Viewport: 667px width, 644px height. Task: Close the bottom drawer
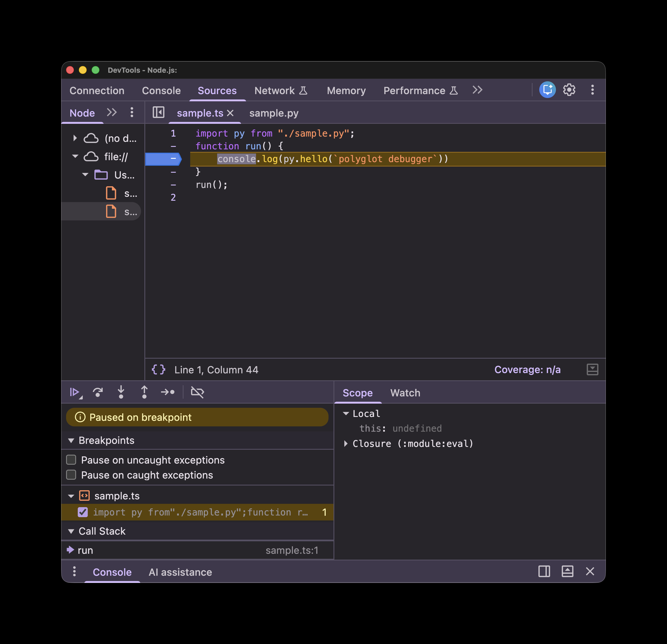590,571
